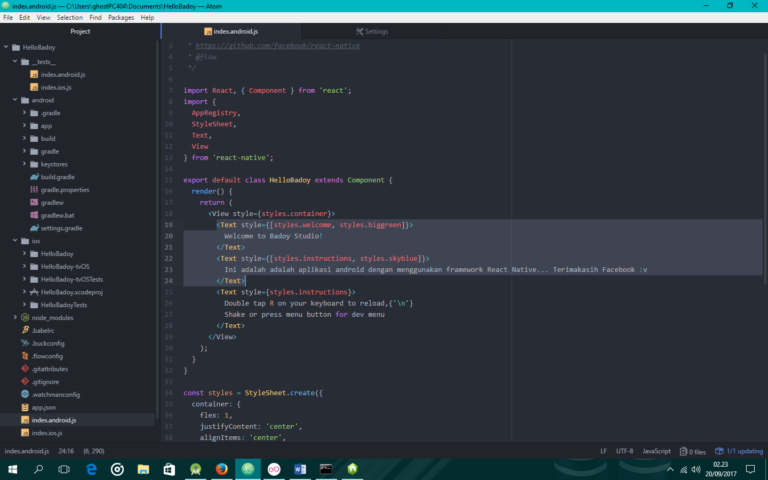This screenshot has height=480, width=768.
Task: Switch to the Settings tab
Action: [371, 32]
